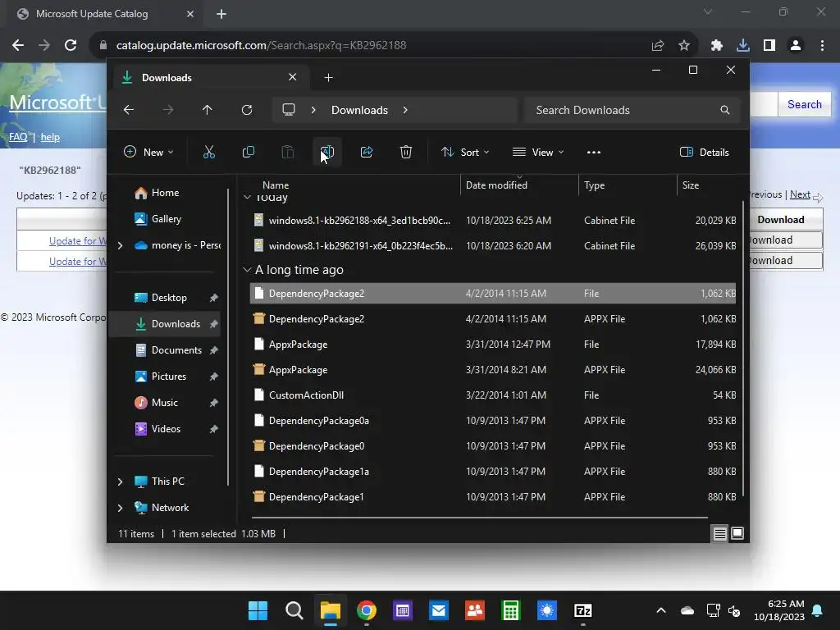Viewport: 840px width, 630px height.
Task: Open Chrome extensions puzzle icon
Action: tap(717, 46)
